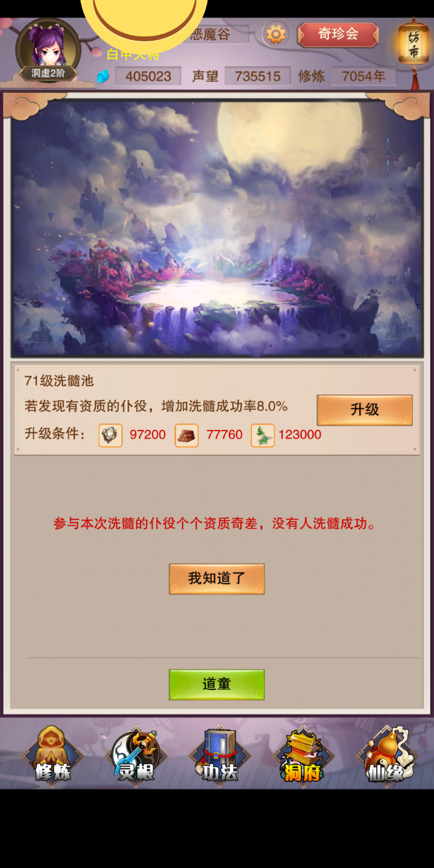
Task: Open the 奇珍会 red button
Action: tap(338, 34)
